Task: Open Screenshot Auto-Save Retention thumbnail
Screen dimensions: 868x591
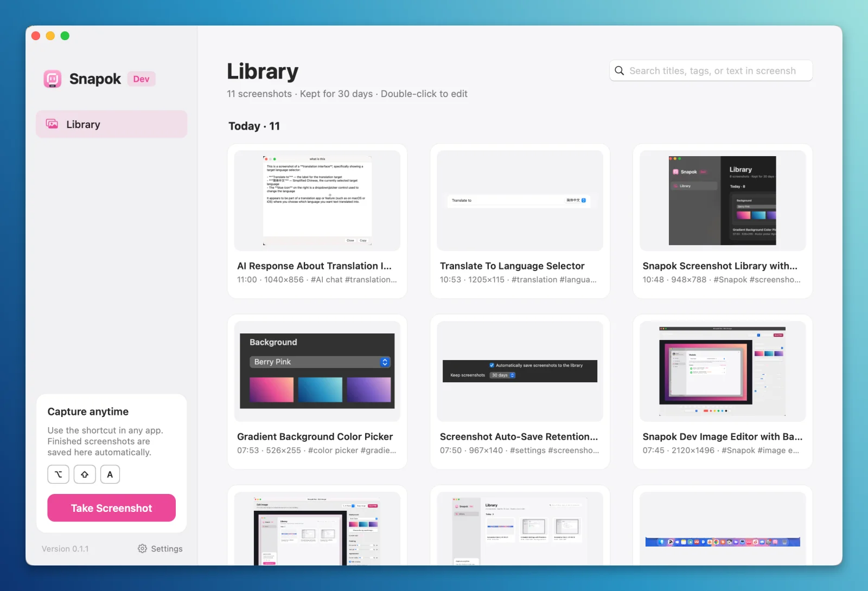Action: coord(520,371)
